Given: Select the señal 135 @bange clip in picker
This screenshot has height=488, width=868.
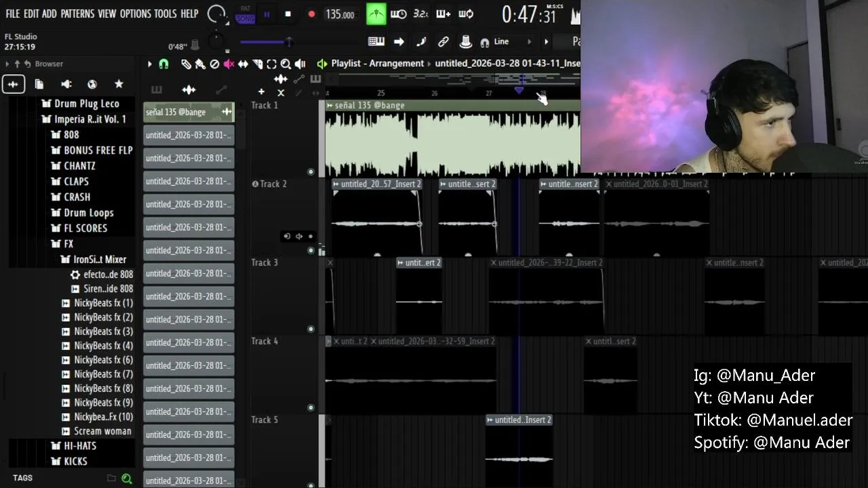Looking at the screenshot, I should (189, 113).
